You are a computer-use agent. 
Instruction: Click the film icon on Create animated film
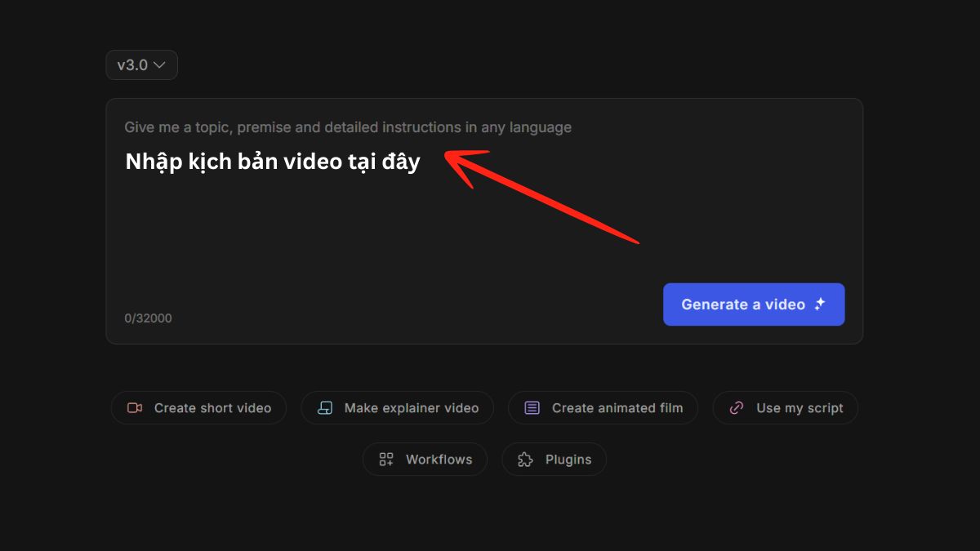(x=532, y=408)
